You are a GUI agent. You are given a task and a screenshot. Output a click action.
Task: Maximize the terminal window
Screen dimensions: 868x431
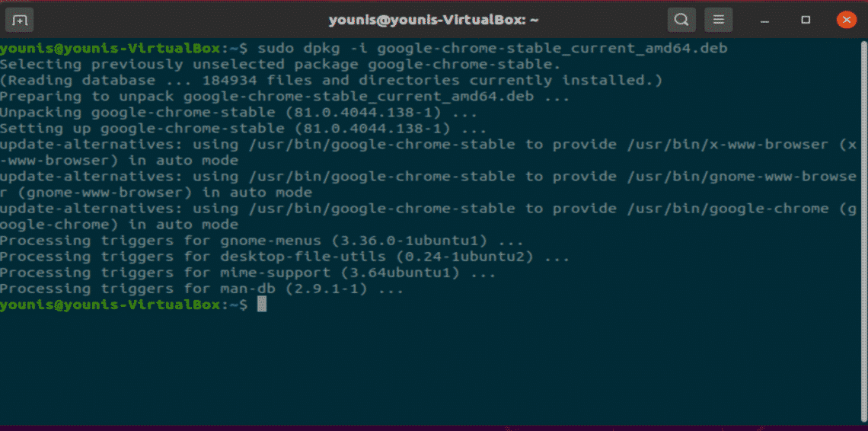pyautogui.click(x=806, y=19)
